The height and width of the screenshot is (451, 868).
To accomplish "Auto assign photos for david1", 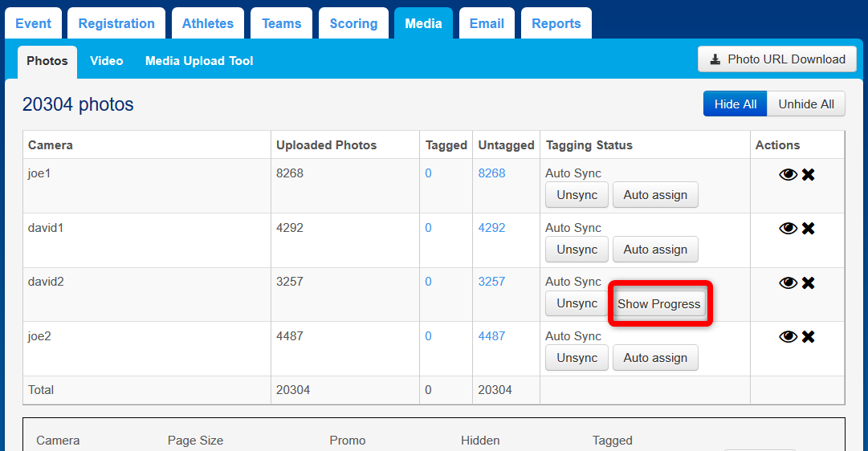I will click(655, 250).
